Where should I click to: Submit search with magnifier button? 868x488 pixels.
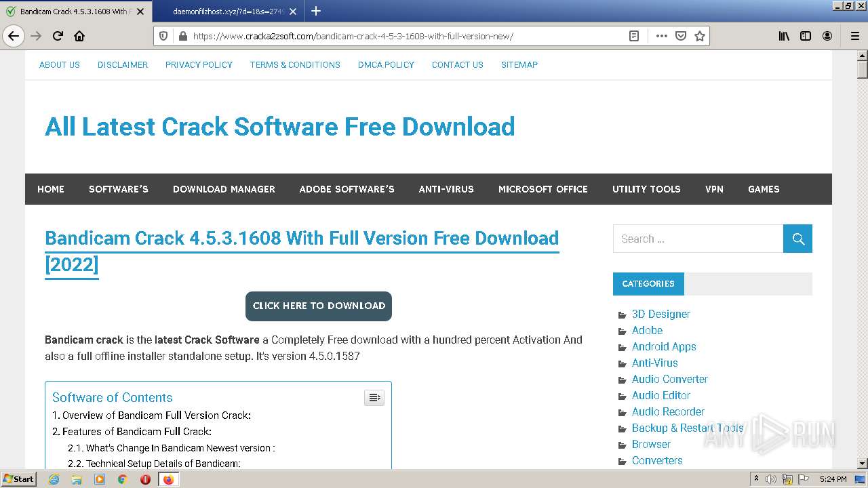point(797,239)
